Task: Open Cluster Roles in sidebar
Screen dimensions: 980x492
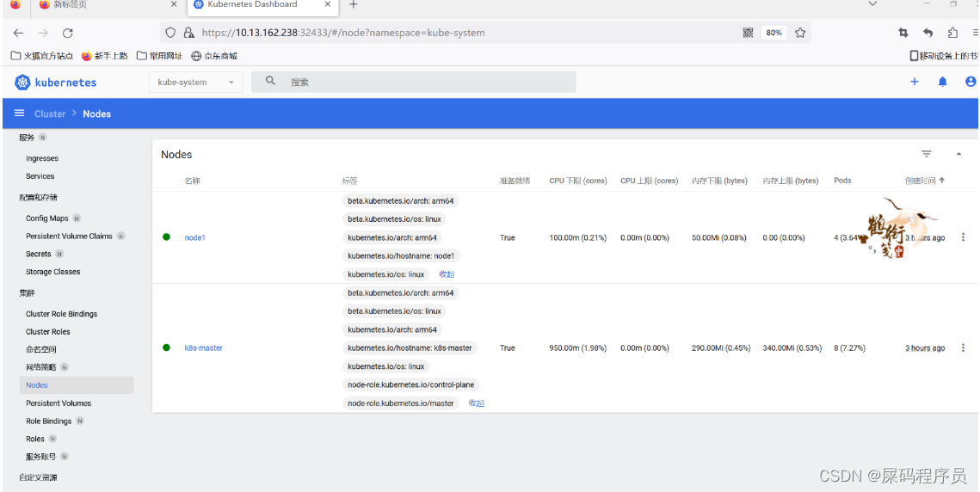Action: click(x=48, y=331)
